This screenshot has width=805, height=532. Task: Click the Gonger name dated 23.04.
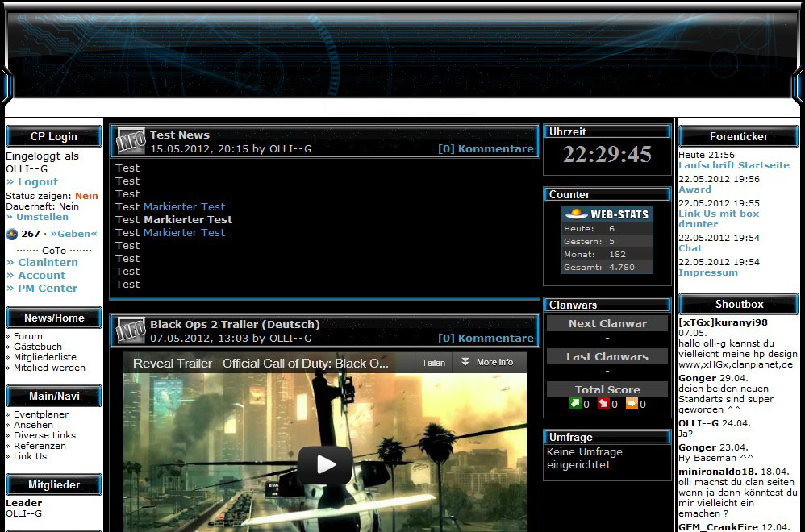[x=697, y=447]
